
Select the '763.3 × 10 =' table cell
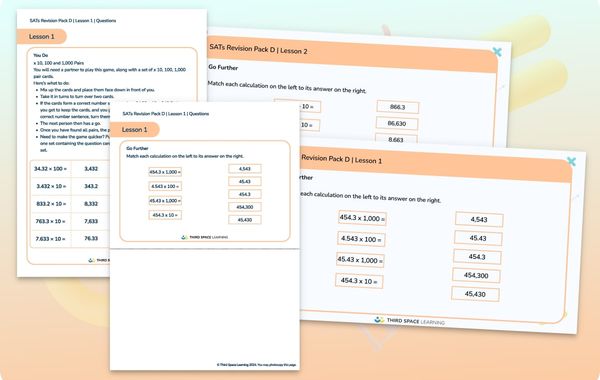(x=51, y=221)
